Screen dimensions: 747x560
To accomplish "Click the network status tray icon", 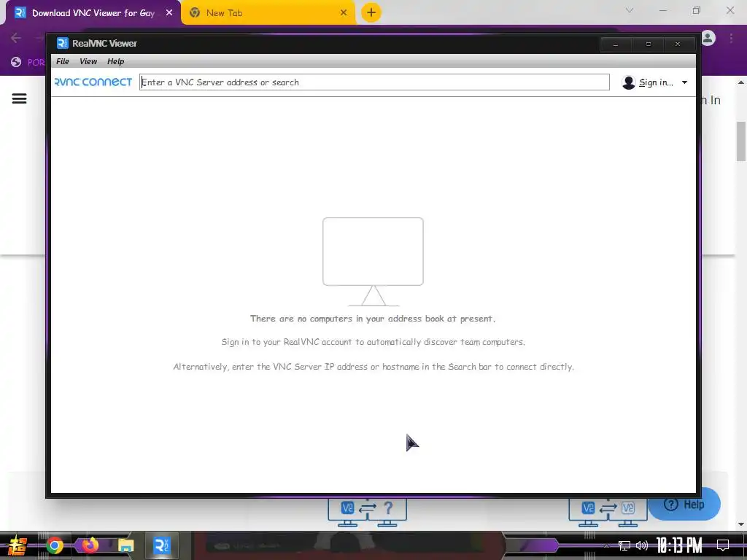I will [x=624, y=545].
